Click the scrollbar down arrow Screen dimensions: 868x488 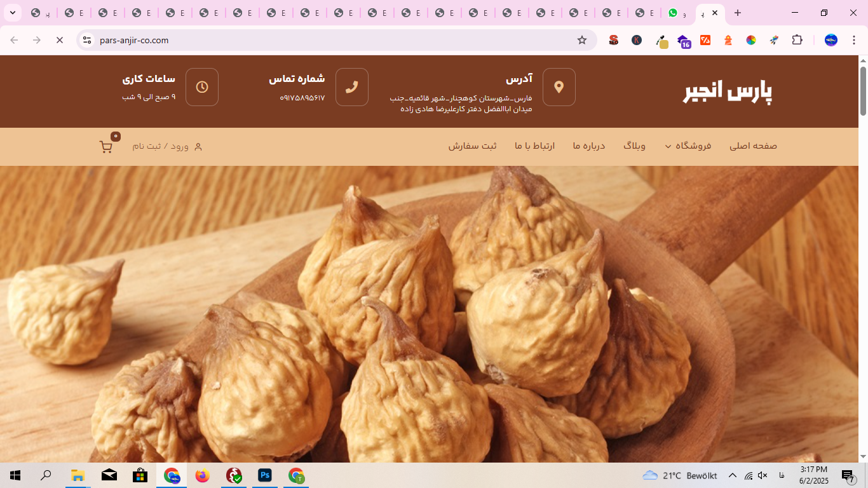tap(863, 457)
